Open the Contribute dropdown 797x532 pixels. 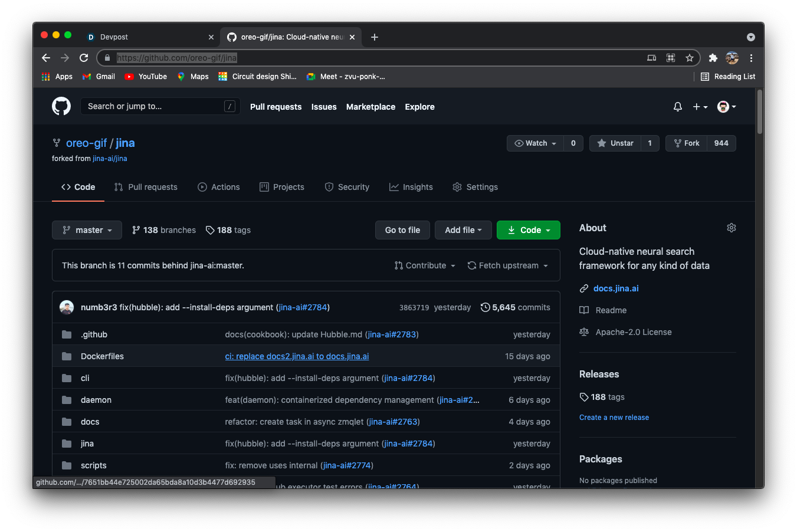(x=425, y=265)
